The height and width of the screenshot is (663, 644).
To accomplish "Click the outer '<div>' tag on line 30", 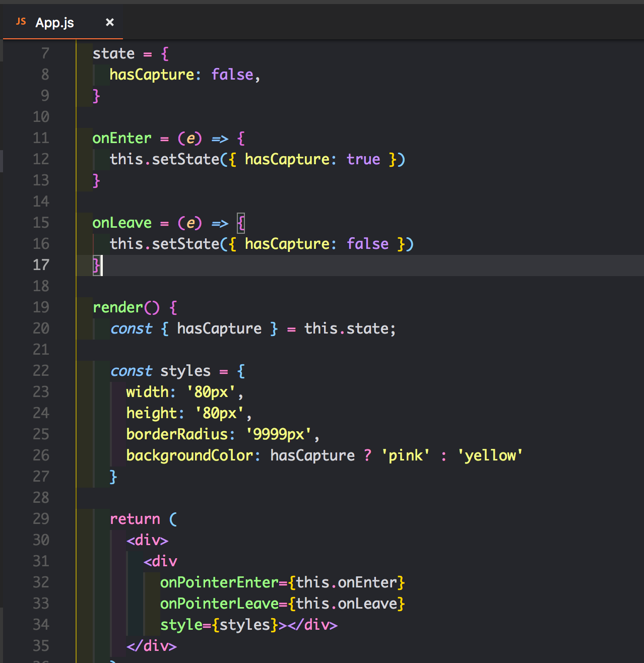I will 148,540.
